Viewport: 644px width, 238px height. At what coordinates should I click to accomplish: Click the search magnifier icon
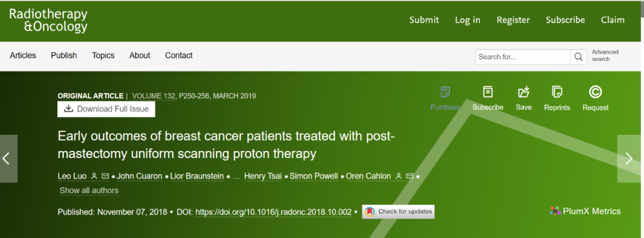pos(578,57)
